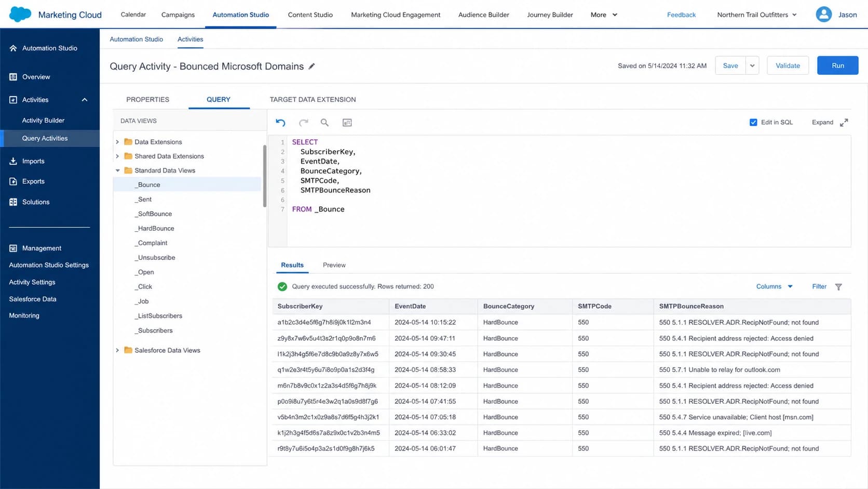868x489 pixels.
Task: Undo the last query edit
Action: coord(280,123)
